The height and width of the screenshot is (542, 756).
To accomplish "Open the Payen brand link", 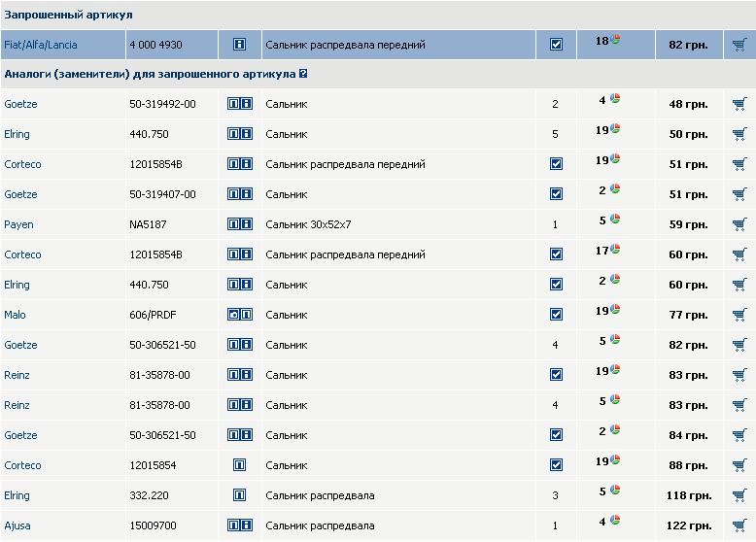I will (x=18, y=224).
